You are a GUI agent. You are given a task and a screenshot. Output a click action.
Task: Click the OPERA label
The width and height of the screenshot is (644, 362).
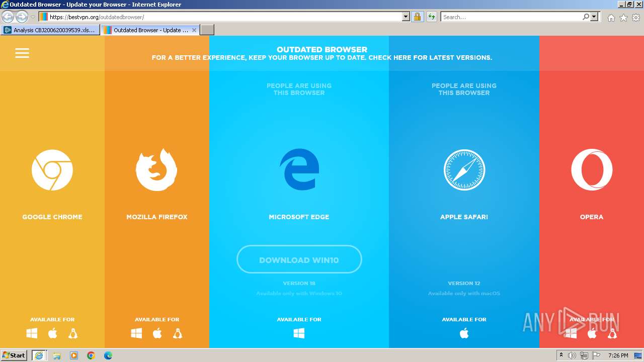[592, 217]
